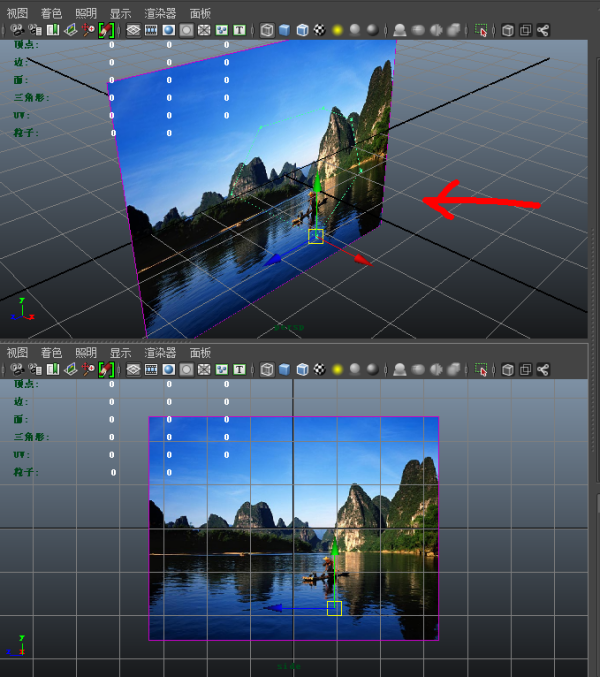Click yellow center square of manipulator, bottom viewport

coord(334,608)
